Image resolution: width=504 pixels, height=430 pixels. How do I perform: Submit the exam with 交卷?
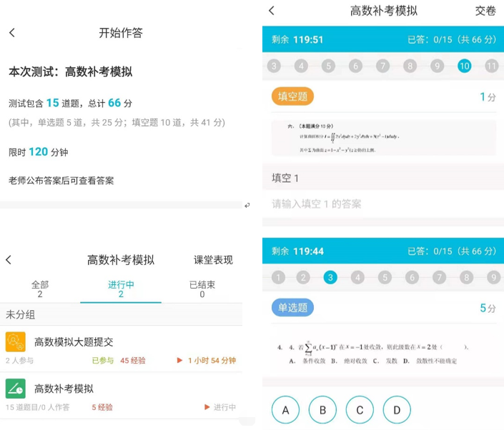tap(485, 11)
